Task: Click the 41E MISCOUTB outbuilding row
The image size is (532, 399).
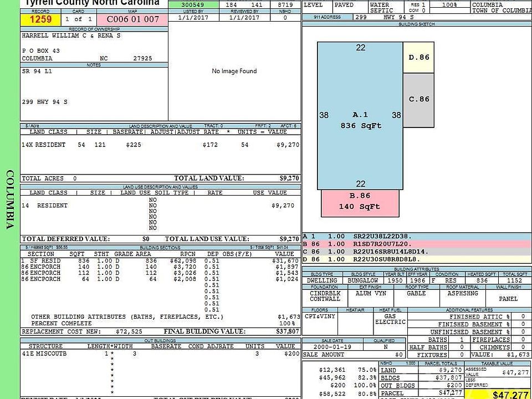Action: [x=160, y=353]
